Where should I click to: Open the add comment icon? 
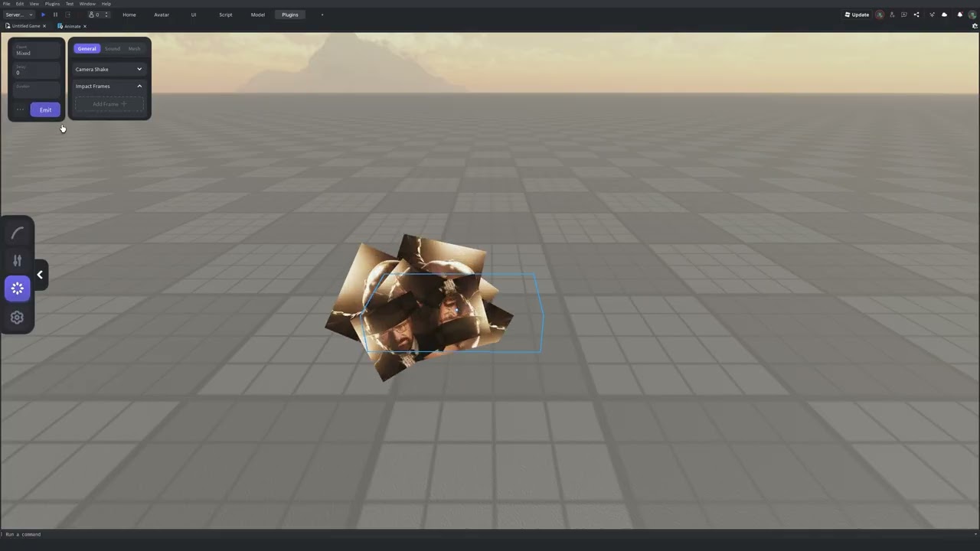[904, 15]
